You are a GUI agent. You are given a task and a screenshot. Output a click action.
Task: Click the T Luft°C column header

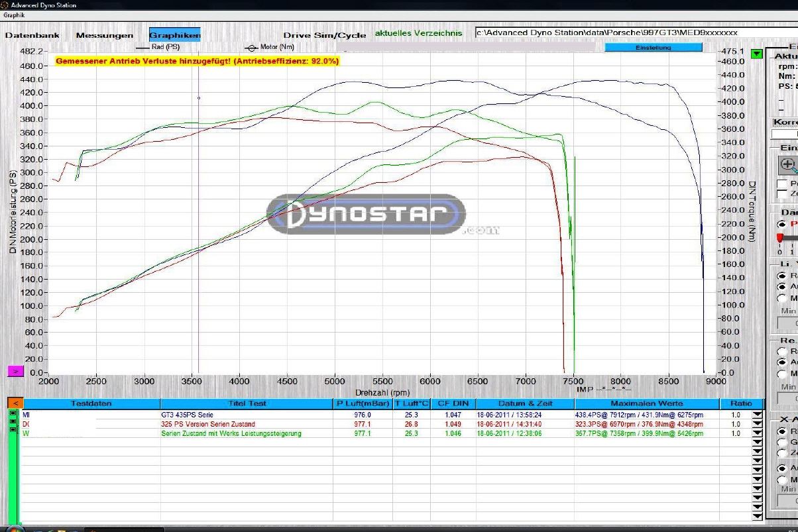pos(412,403)
